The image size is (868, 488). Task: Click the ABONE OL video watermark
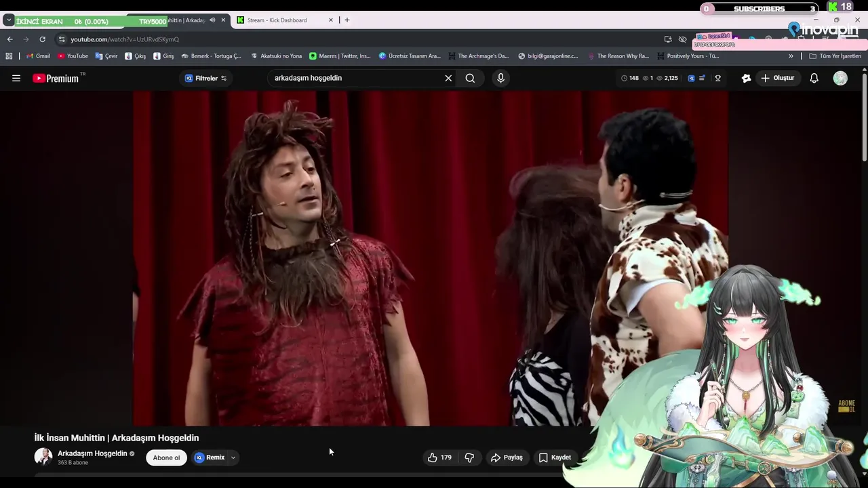(x=847, y=406)
